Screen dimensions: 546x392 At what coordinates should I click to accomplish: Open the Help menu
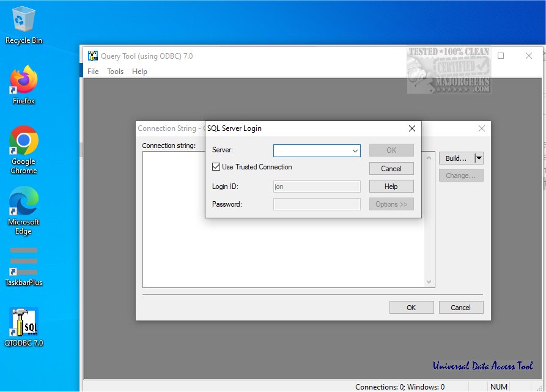point(139,72)
